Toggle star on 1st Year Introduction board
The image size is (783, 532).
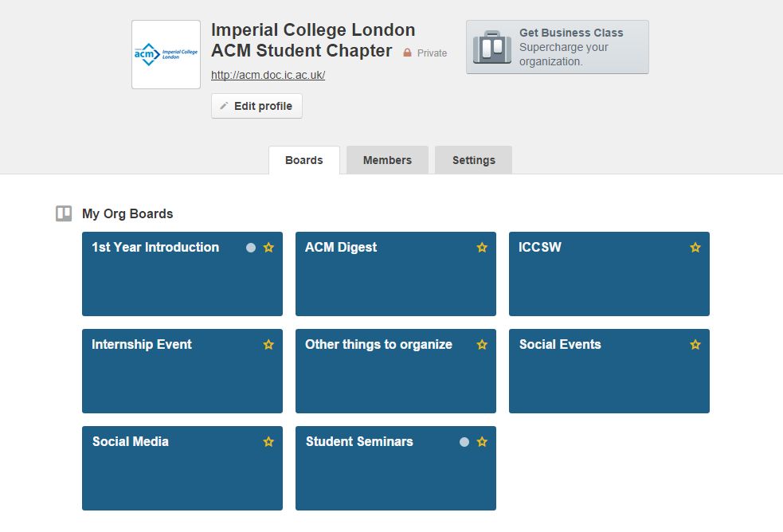(x=268, y=248)
